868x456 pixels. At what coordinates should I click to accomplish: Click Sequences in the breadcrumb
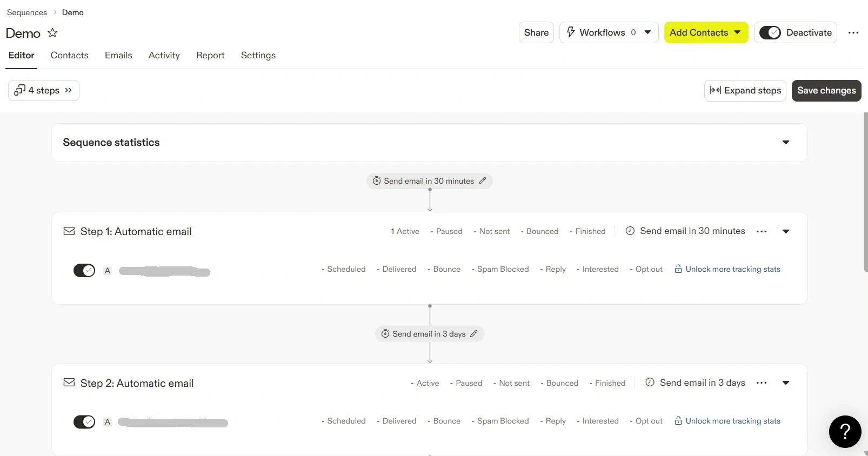point(27,12)
